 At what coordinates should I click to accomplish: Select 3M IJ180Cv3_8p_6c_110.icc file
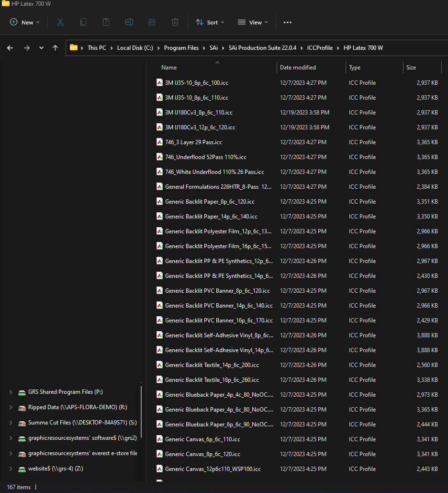point(199,113)
